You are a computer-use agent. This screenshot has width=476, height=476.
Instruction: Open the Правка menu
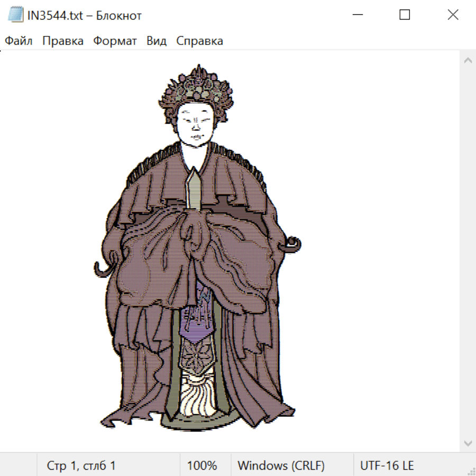coord(62,41)
